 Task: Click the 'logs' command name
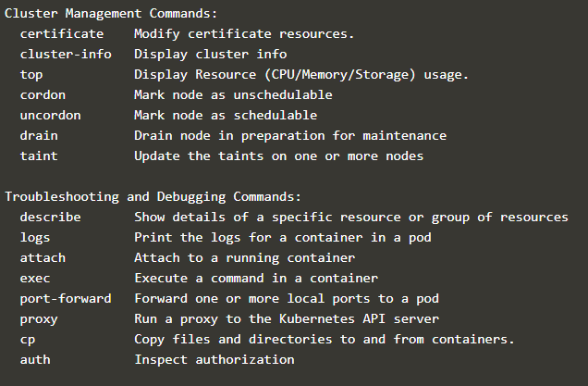[x=34, y=237]
